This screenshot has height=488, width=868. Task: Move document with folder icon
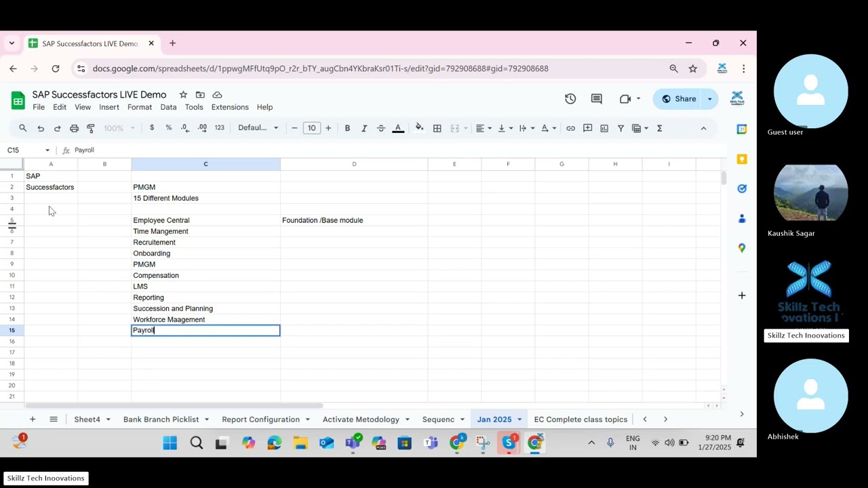(200, 95)
